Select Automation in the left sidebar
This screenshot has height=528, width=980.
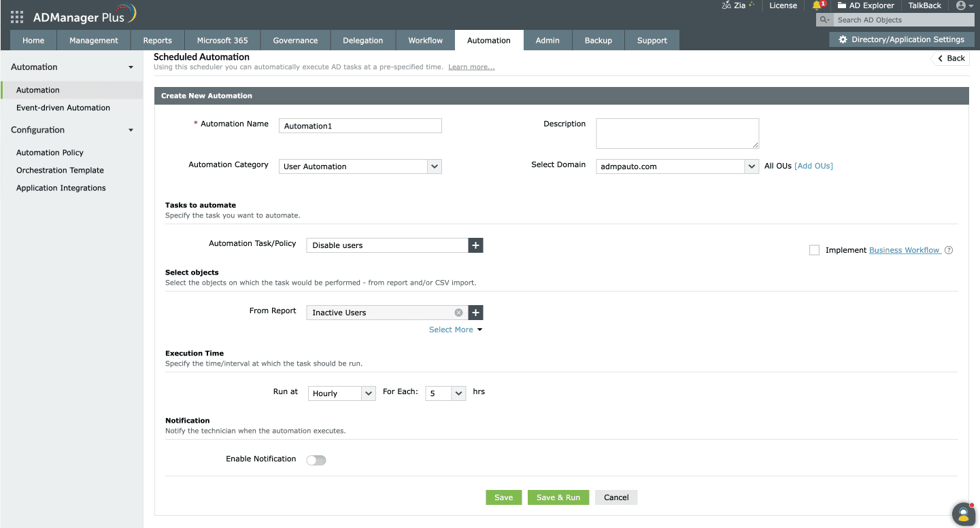point(72,90)
